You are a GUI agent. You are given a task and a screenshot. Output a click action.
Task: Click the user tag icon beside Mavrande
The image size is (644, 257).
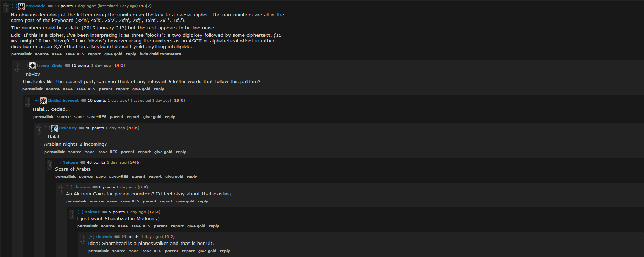(x=50, y=6)
